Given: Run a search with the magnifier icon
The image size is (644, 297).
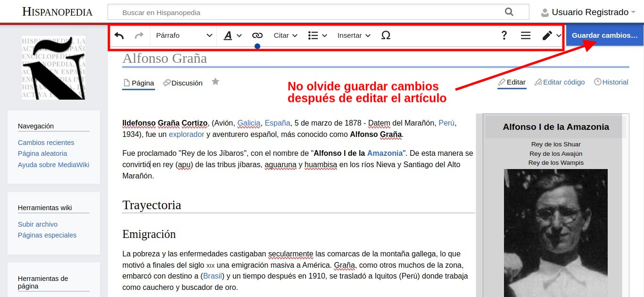Looking at the screenshot, I should coord(509,12).
